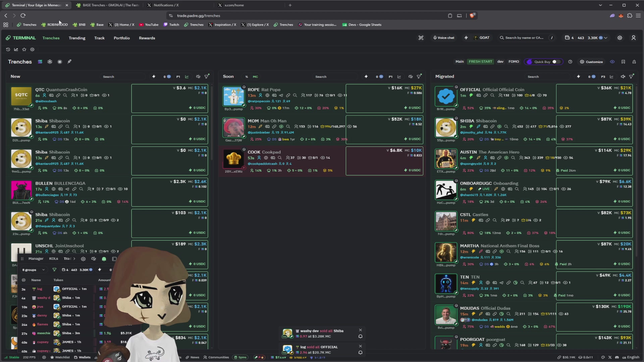Toggle the MC option in Soon column
Screen dimensions: 644x362
(255, 77)
